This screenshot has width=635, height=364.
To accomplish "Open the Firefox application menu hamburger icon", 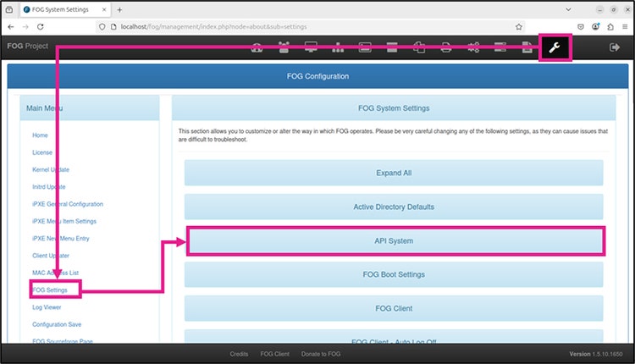I will click(x=625, y=27).
